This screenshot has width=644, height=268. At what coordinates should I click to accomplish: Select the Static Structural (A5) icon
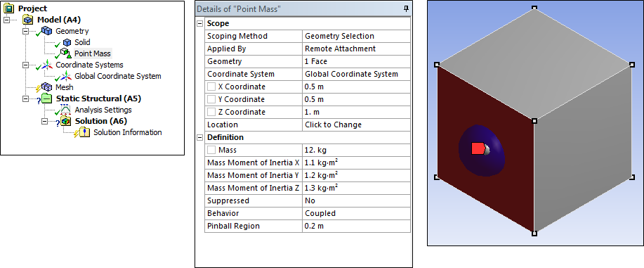point(47,98)
